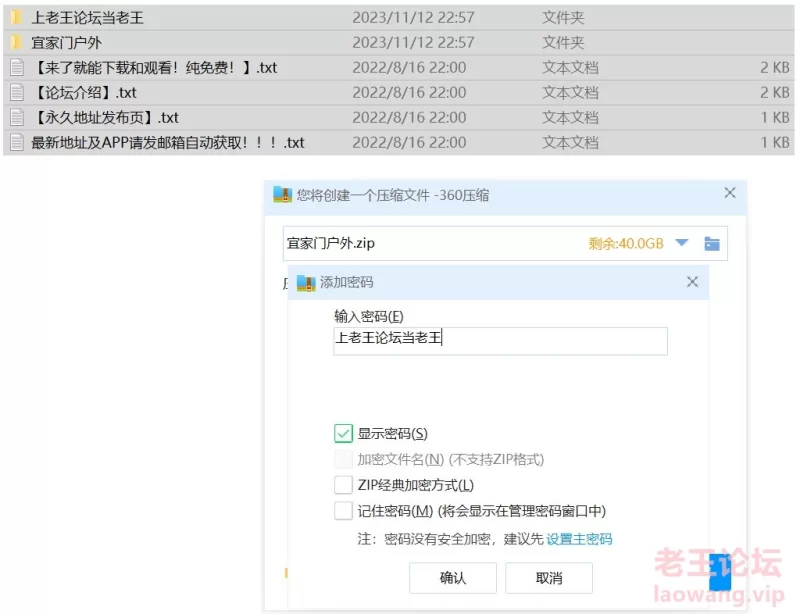Close the 添加密码 dialog

pyautogui.click(x=692, y=282)
